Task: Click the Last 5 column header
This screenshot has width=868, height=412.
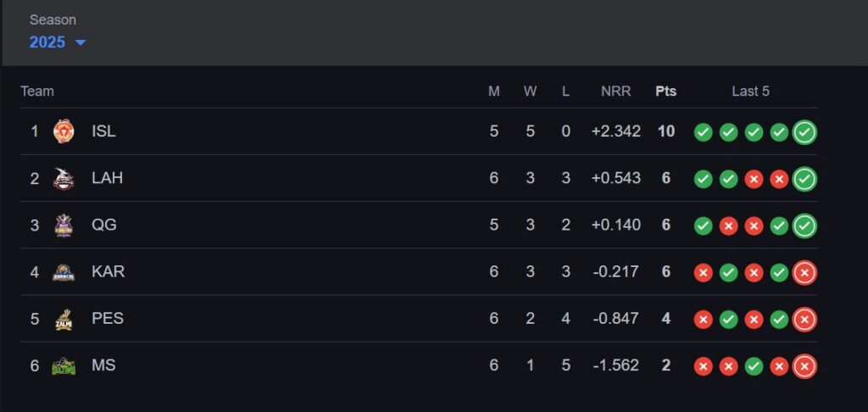Action: (x=751, y=92)
